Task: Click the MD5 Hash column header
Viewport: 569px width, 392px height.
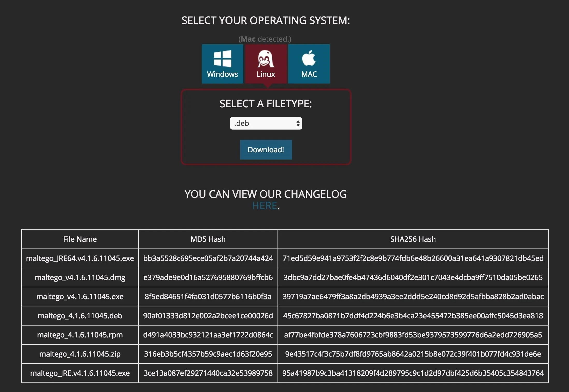Action: click(x=208, y=239)
